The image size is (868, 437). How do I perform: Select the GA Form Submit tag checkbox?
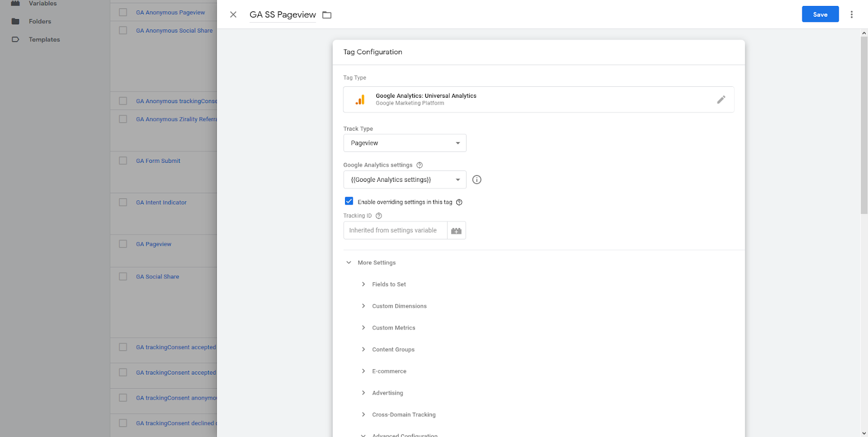point(123,161)
